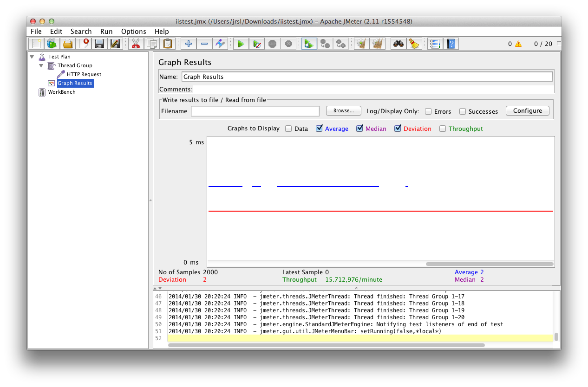Screen dimensions: 588x387
Task: Save the test plan
Action: pyautogui.click(x=99, y=43)
